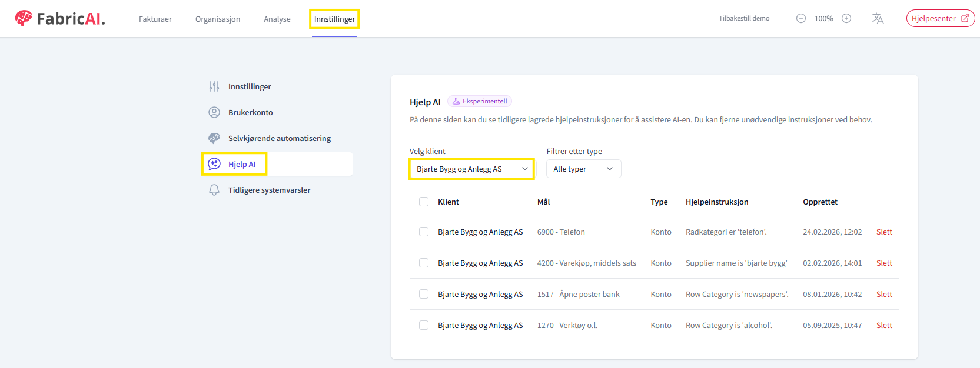Click the Klient column header
Viewport: 980px width, 368px height.
(449, 202)
